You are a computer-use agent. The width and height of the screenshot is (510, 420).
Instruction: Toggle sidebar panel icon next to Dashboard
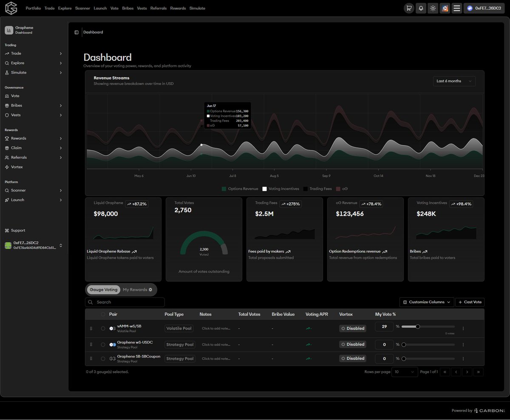76,32
